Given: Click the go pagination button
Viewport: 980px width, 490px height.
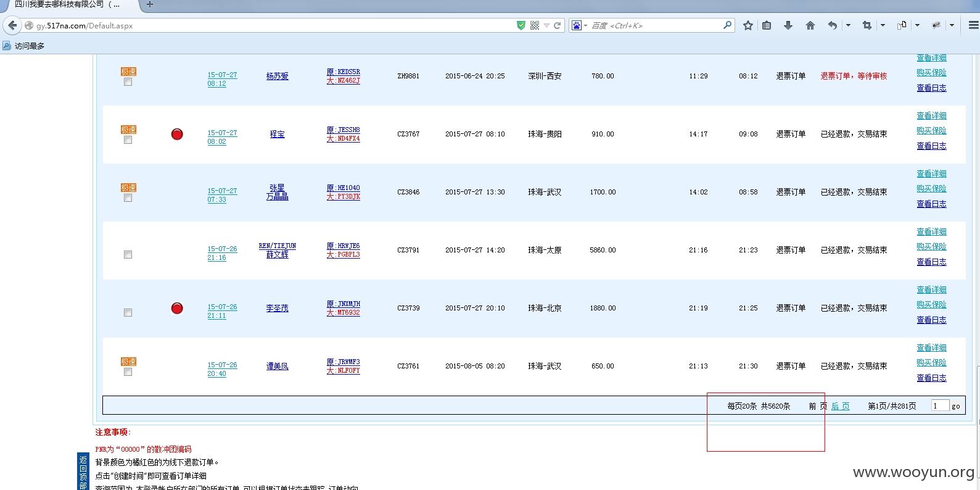Looking at the screenshot, I should point(955,406).
